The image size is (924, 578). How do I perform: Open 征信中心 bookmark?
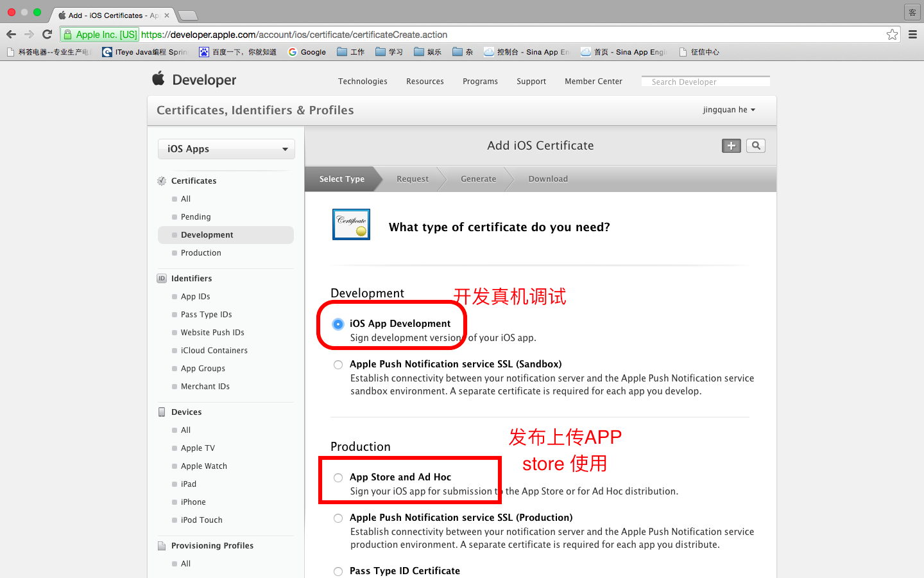pyautogui.click(x=699, y=52)
